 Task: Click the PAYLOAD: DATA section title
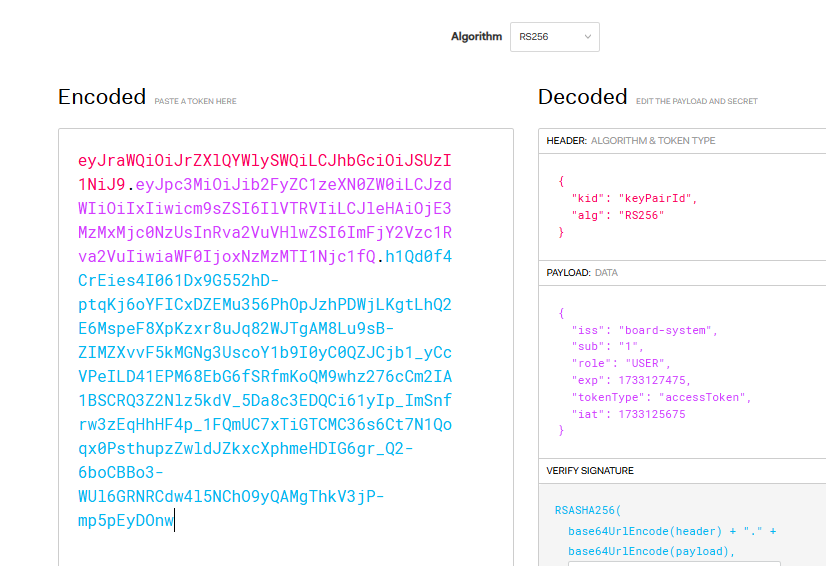(582, 272)
